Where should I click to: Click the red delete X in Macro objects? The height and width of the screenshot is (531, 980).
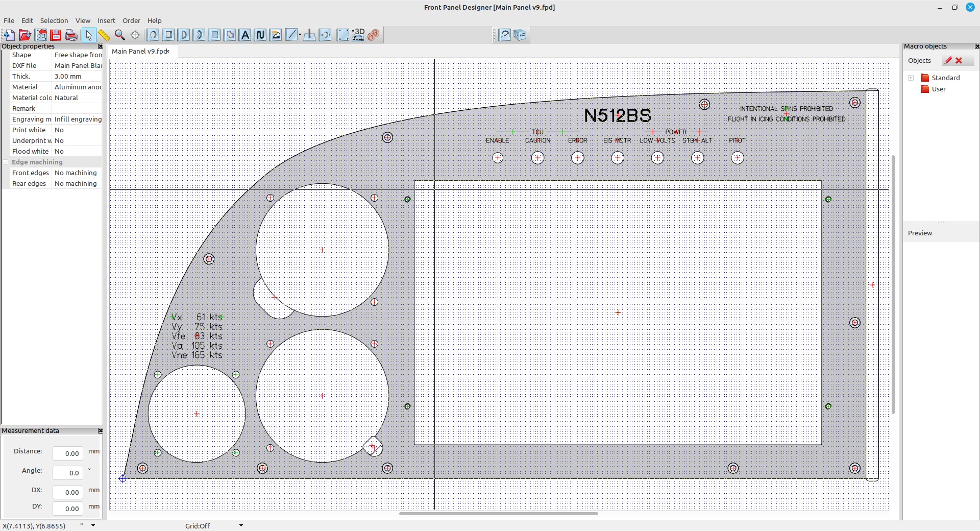(959, 60)
